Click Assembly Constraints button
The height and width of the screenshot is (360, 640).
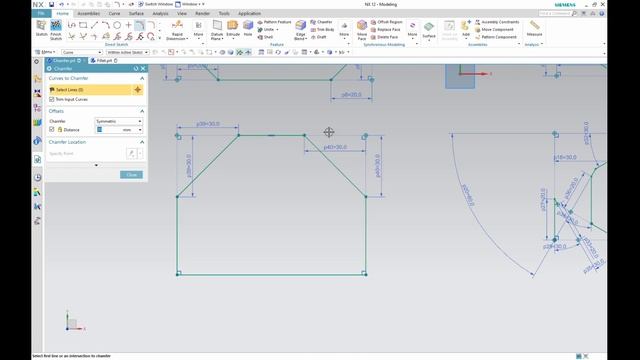(497, 22)
